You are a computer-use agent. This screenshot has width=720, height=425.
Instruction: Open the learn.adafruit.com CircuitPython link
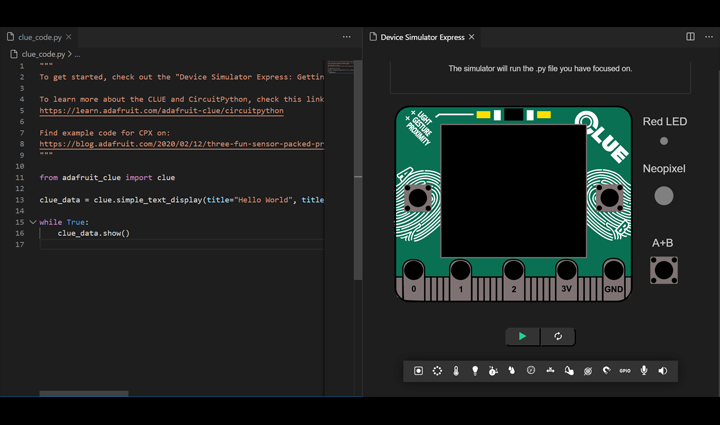click(161, 111)
